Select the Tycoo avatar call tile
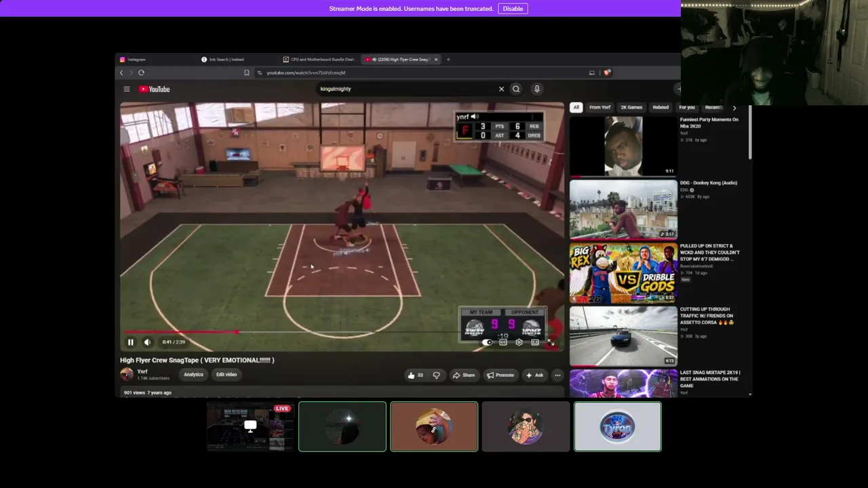 click(x=617, y=426)
